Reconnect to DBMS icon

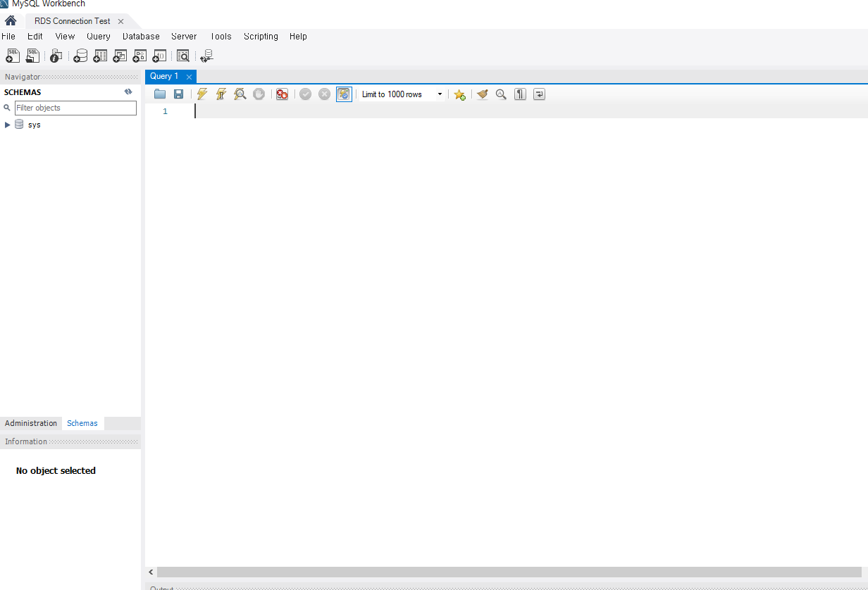click(206, 56)
